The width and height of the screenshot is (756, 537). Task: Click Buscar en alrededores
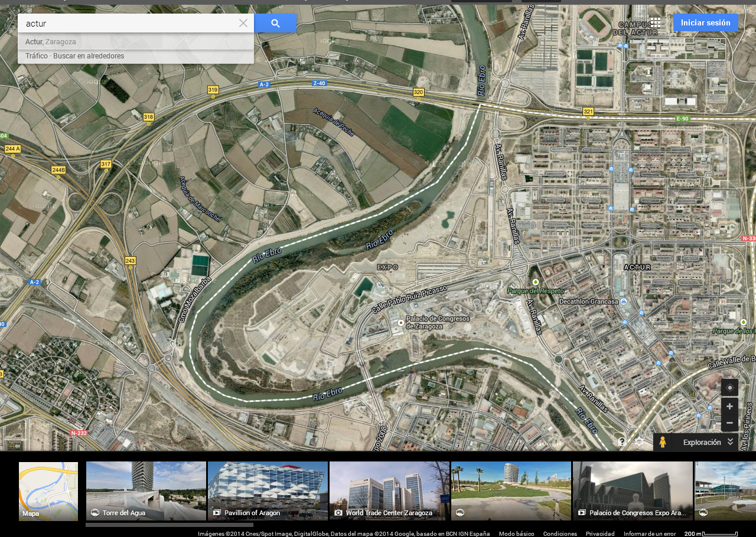89,56
